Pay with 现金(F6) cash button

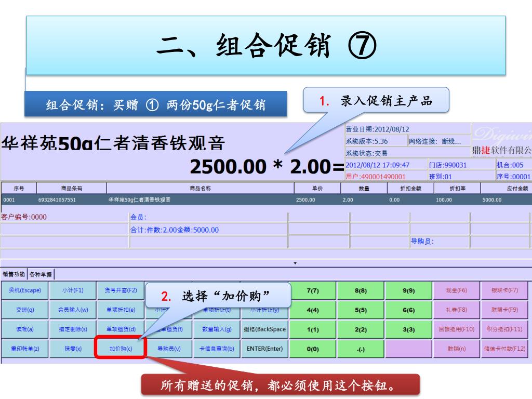pos(456,290)
